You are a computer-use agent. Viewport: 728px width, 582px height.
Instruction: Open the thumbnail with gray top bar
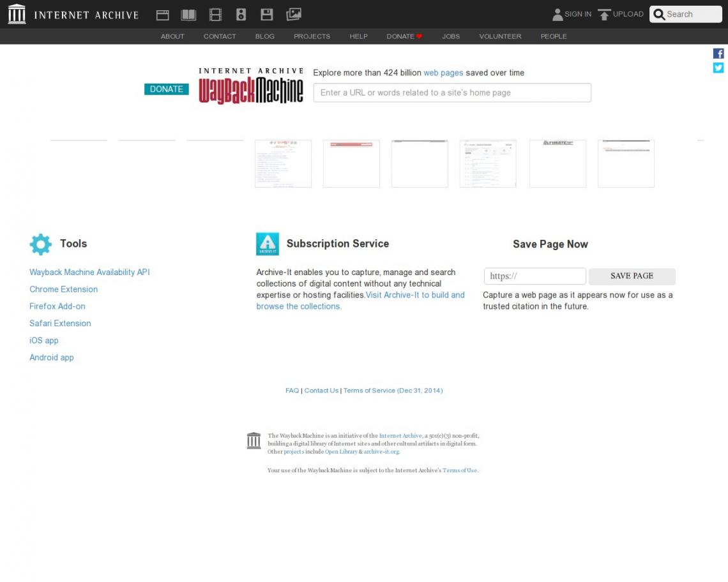coord(420,164)
